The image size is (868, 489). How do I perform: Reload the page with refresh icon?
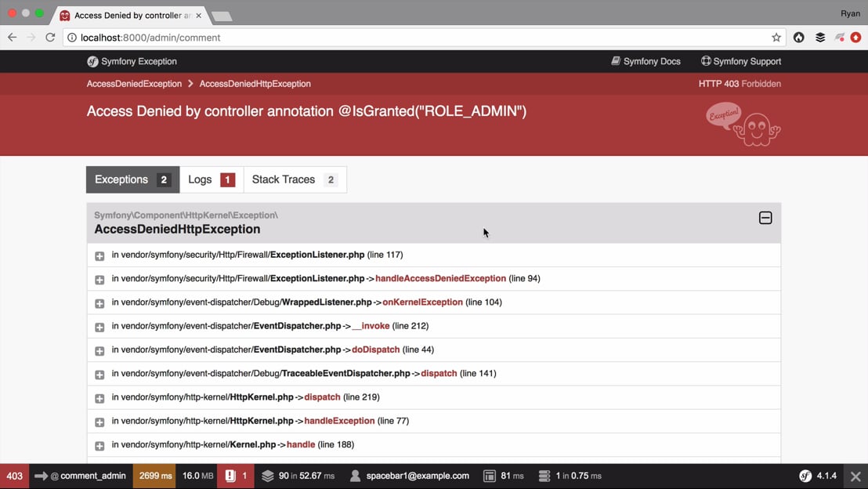coord(50,38)
